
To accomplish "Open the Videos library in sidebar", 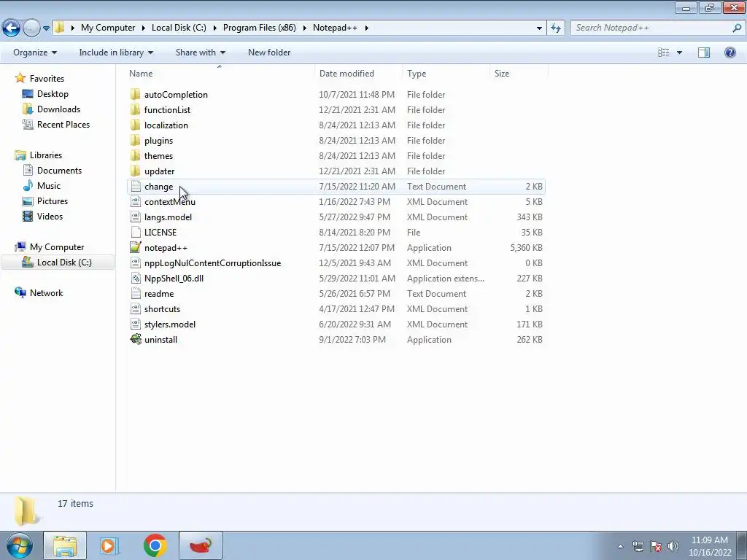I will click(50, 216).
